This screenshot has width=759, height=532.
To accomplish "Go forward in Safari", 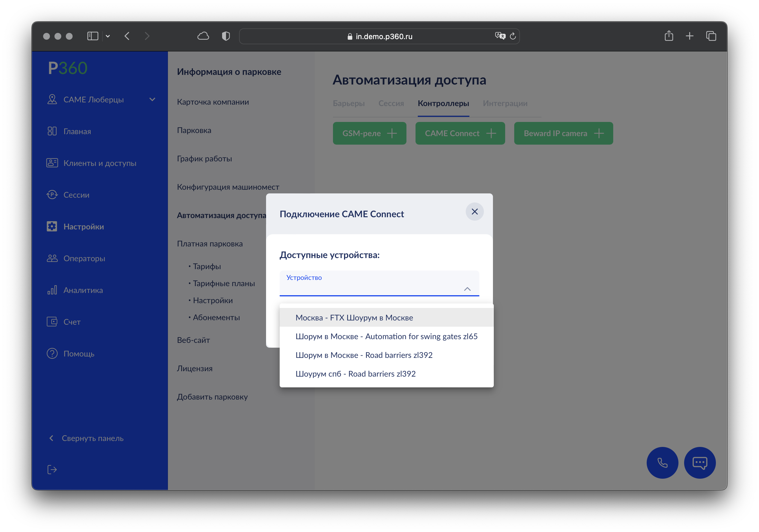I will [147, 36].
